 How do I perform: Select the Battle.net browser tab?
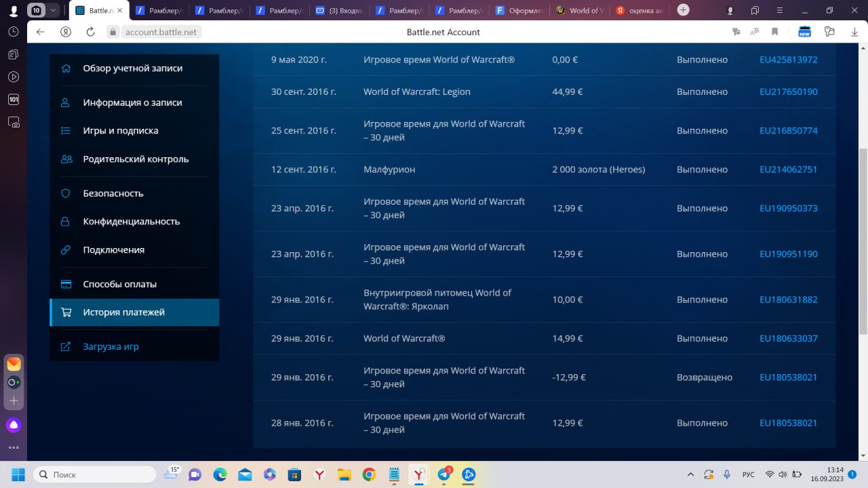click(x=98, y=10)
